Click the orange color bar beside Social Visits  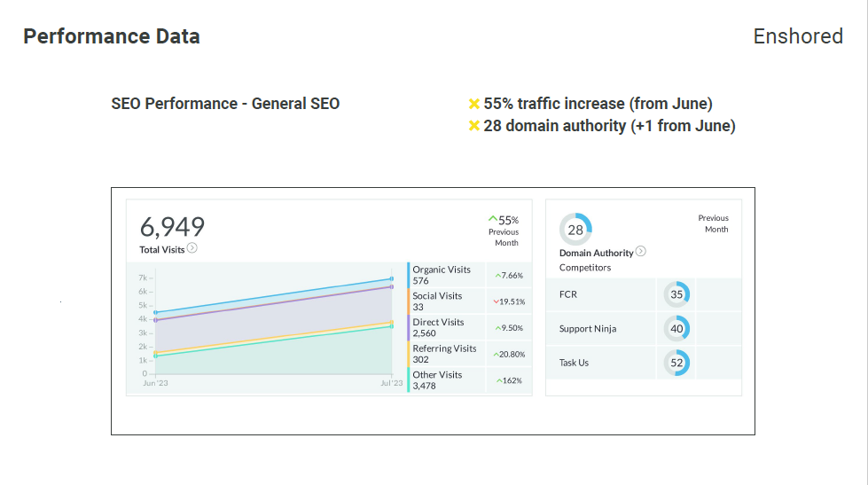coord(409,301)
